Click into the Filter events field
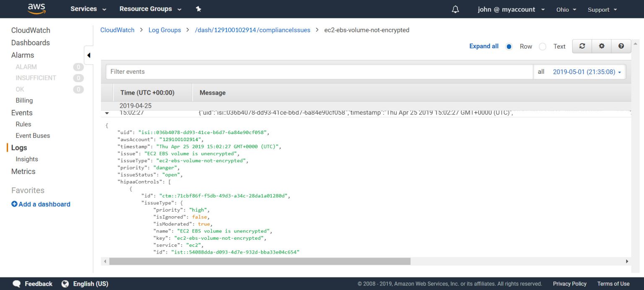 [319, 72]
